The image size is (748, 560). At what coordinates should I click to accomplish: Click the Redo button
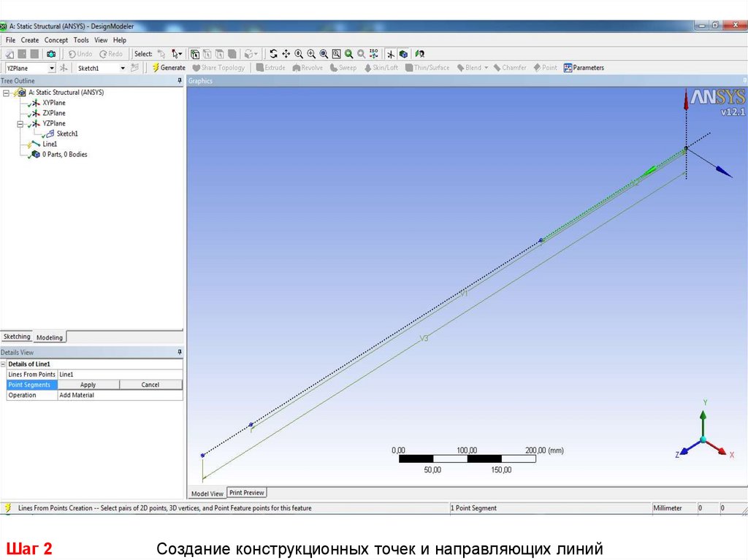[111, 54]
